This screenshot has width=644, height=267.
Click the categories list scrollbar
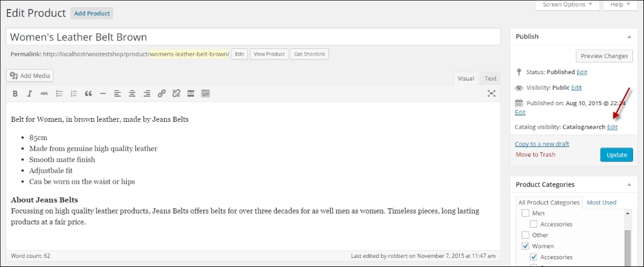(628, 247)
